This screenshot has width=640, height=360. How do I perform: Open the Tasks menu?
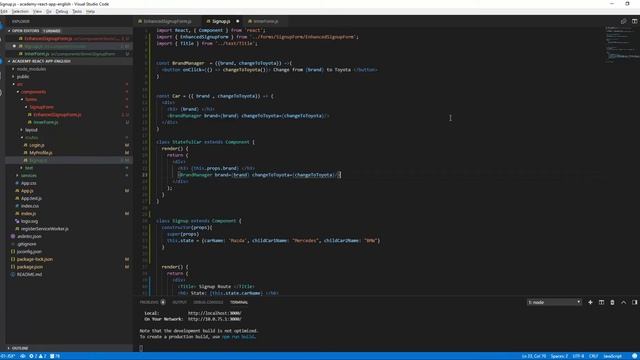[x=77, y=11]
